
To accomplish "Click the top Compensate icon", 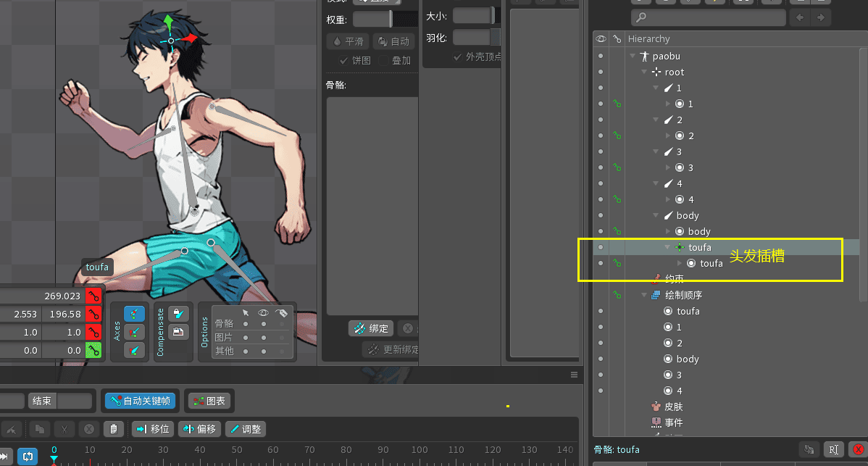I will coord(177,314).
